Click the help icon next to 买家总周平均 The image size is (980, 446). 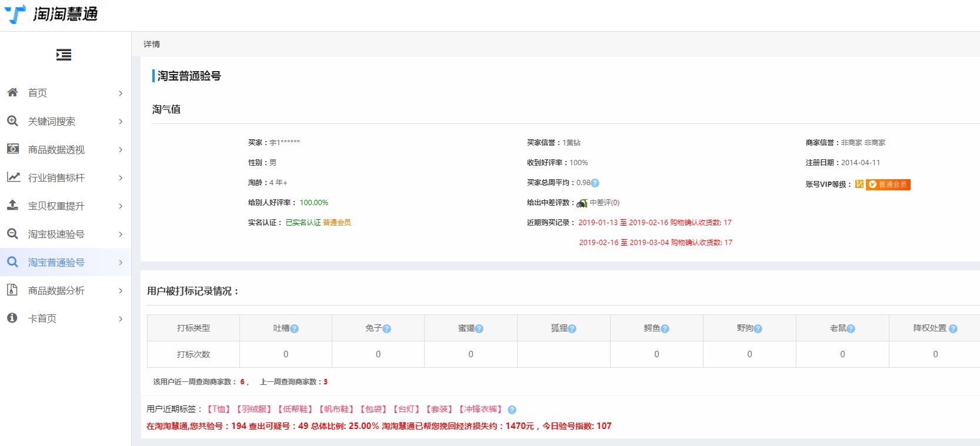[x=595, y=183]
